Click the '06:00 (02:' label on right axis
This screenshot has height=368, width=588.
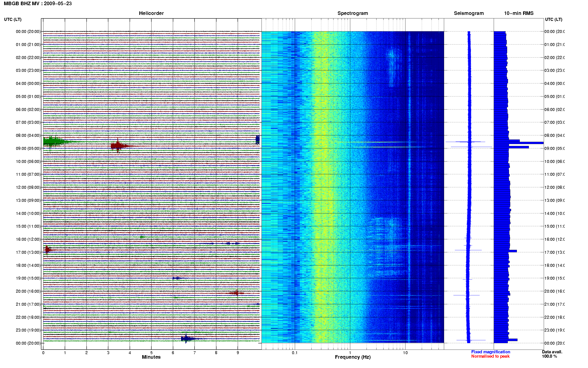(x=555, y=109)
